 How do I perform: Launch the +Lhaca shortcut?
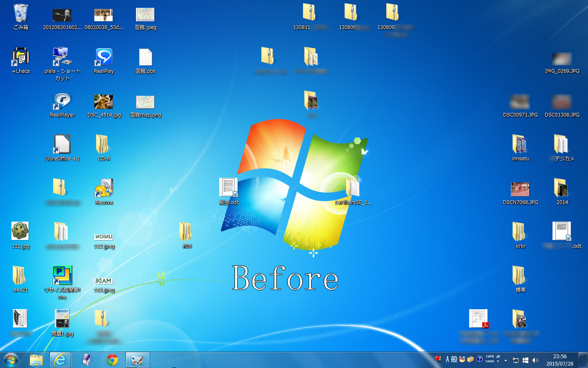click(x=21, y=57)
